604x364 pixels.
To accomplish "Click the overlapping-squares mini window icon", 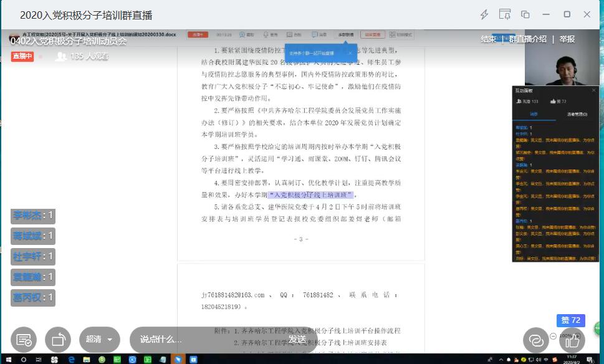I will [525, 14].
